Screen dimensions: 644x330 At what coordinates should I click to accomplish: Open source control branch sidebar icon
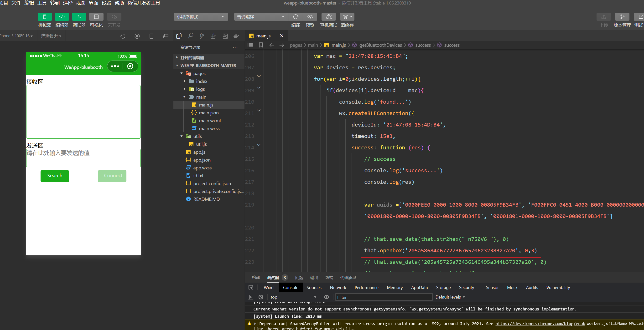click(202, 36)
